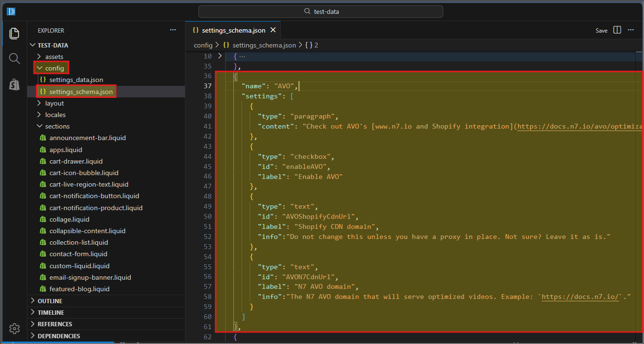644x344 pixels.
Task: Toggle the sidebar icon at top left
Action: [11, 11]
